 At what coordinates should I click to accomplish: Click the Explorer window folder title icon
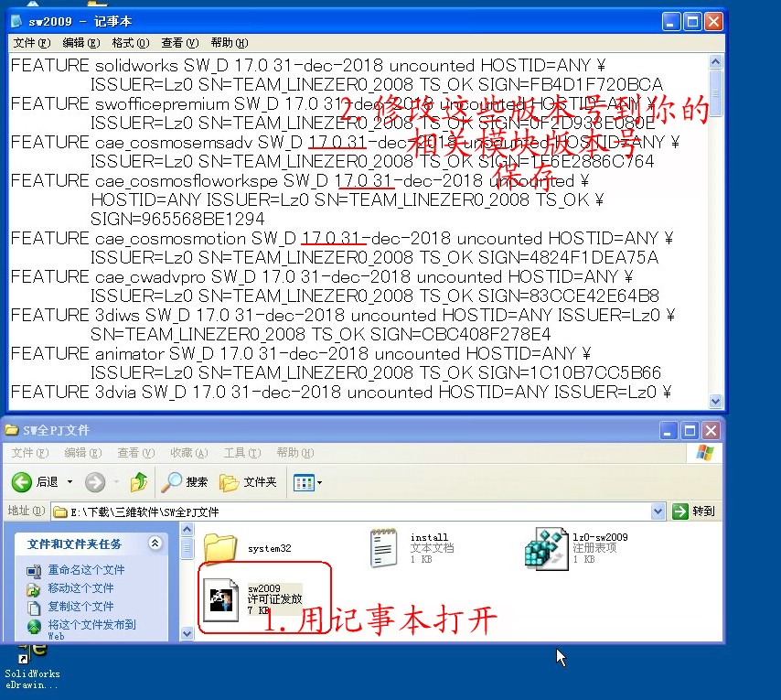click(x=12, y=430)
